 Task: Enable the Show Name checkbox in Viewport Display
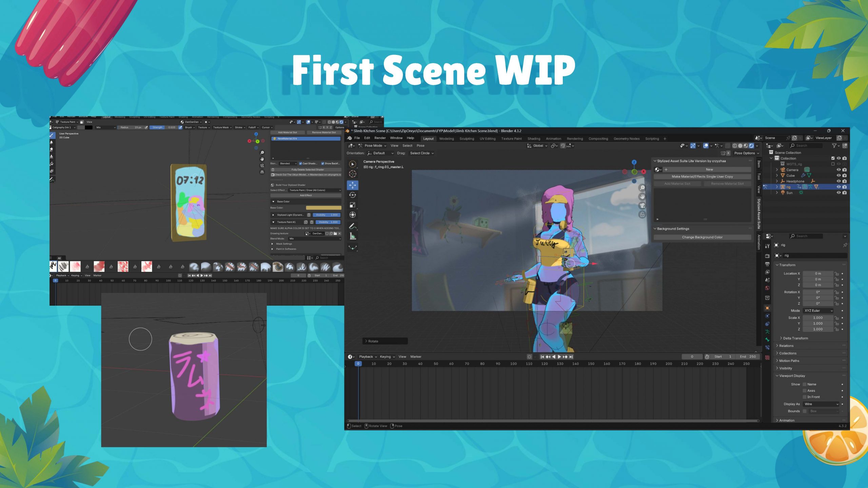coord(804,384)
